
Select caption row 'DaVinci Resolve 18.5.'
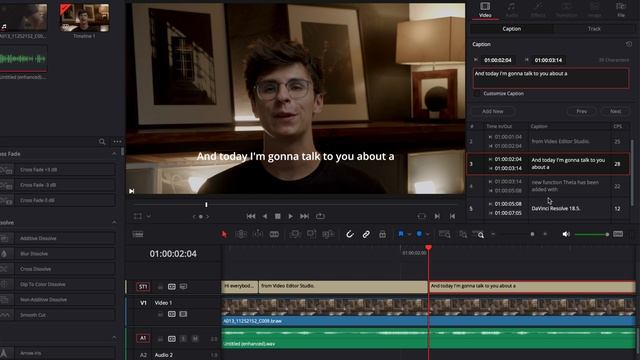pos(548,209)
